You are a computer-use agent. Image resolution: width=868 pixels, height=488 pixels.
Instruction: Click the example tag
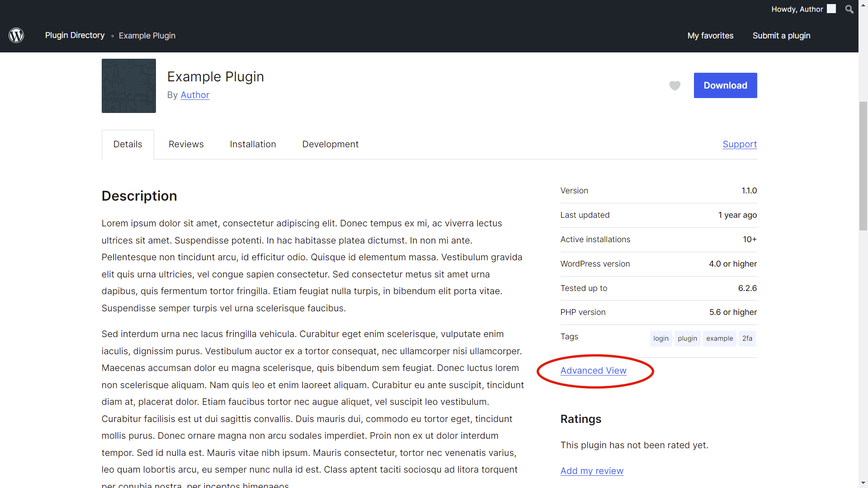point(719,338)
